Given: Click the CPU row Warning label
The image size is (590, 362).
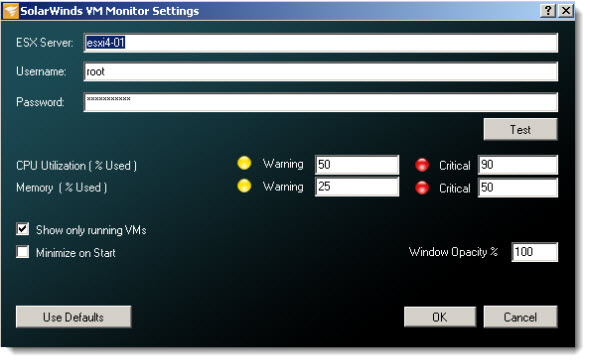Looking at the screenshot, I should [x=283, y=164].
